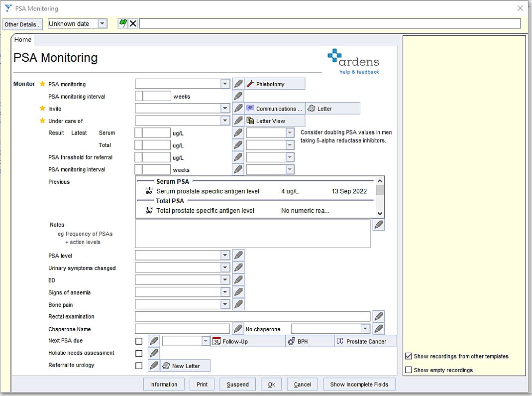Uncheck Show recordings from other templates
Image resolution: width=532 pixels, height=396 pixels.
tap(409, 356)
